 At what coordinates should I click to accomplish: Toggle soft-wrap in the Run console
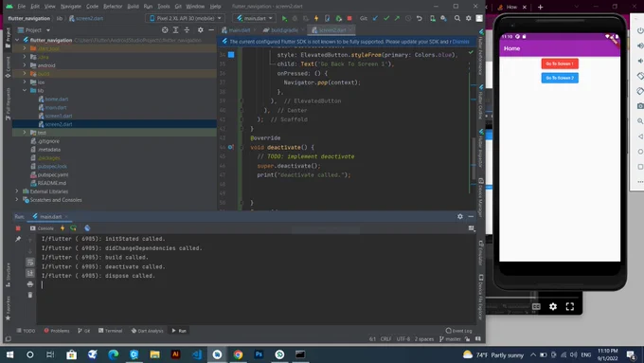(30, 262)
